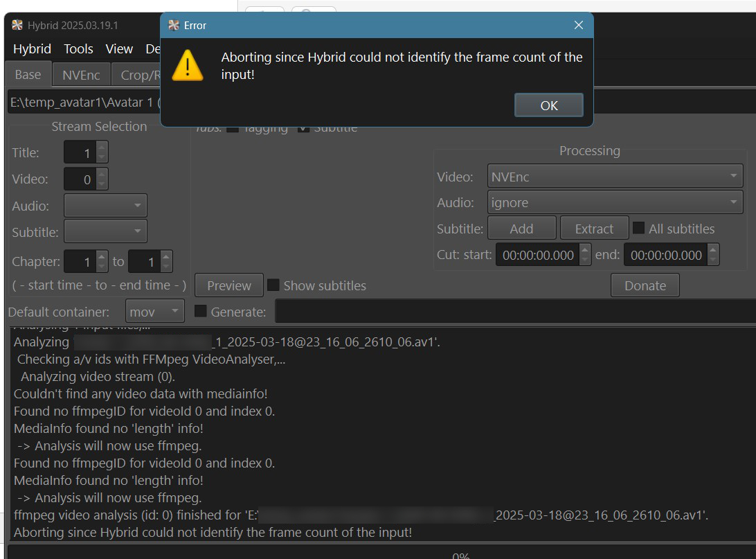
Task: Toggle the Generate checkbox
Action: 201,311
